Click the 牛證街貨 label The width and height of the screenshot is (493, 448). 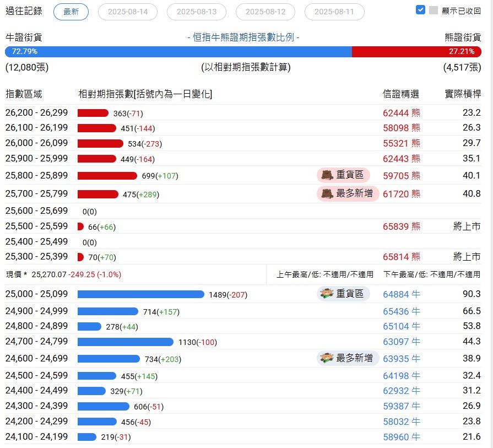(x=24, y=37)
